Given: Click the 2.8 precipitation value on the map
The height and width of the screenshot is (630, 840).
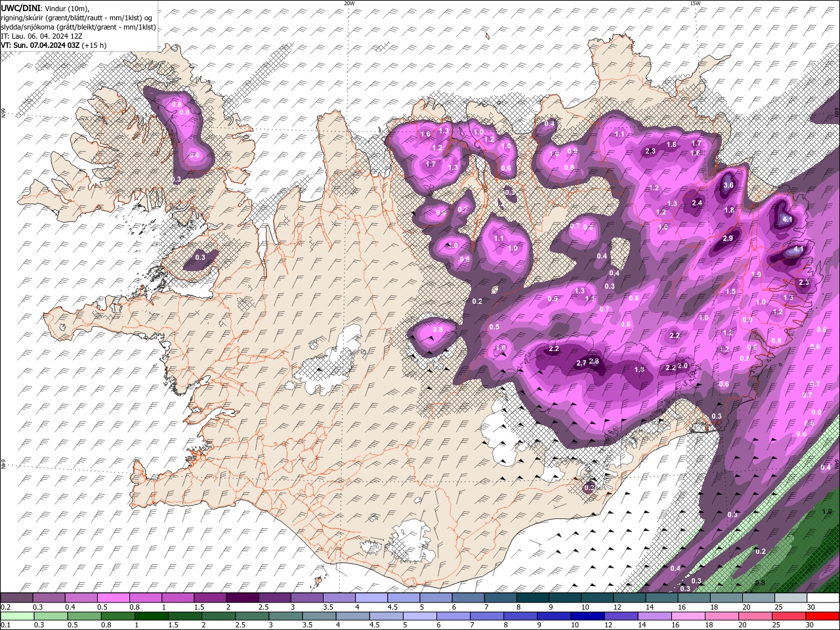Looking at the screenshot, I should pyautogui.click(x=594, y=361).
